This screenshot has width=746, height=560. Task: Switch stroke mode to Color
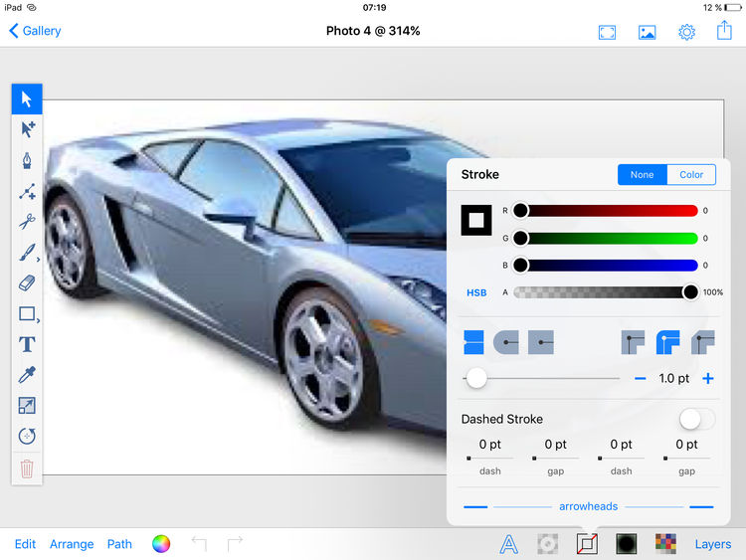(691, 175)
